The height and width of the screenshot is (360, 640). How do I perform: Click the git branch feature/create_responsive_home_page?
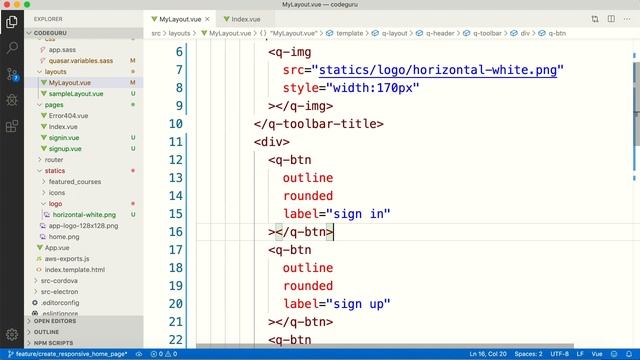(68, 354)
